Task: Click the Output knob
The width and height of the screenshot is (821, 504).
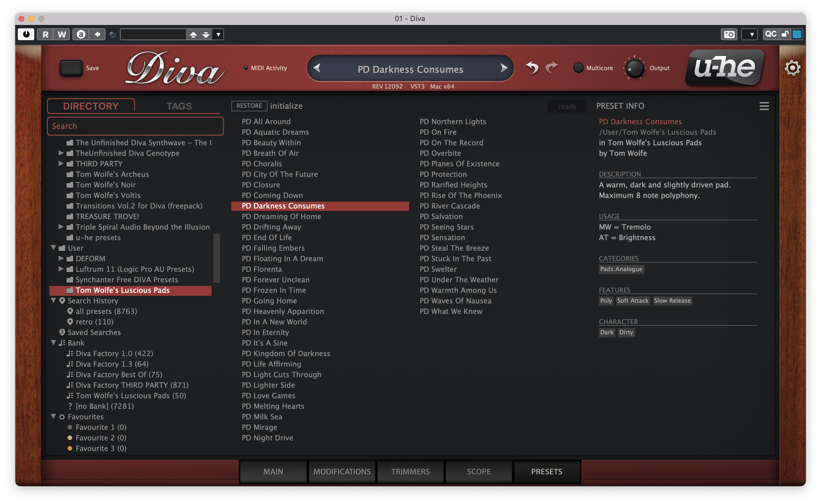Action: (x=634, y=68)
